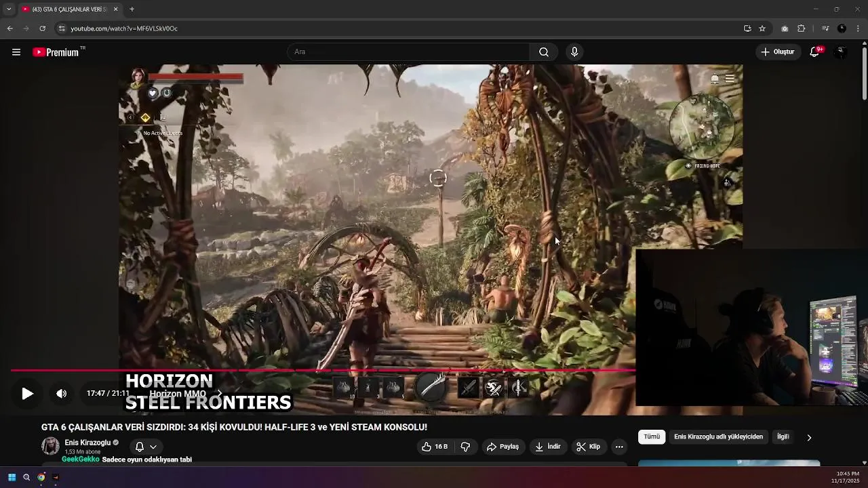Close the GTA 6 ÇALIŞANLAR browser tab
Screen dimensions: 868x488
(x=115, y=9)
